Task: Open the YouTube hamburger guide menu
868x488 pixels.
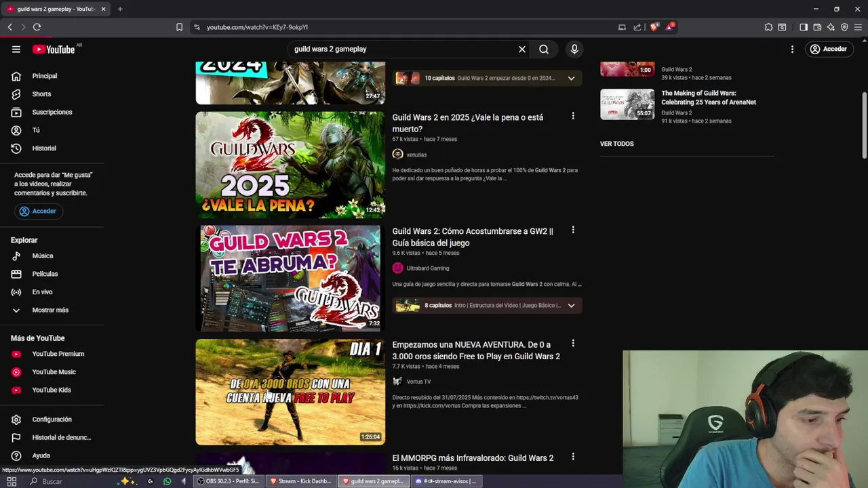Action: click(16, 49)
